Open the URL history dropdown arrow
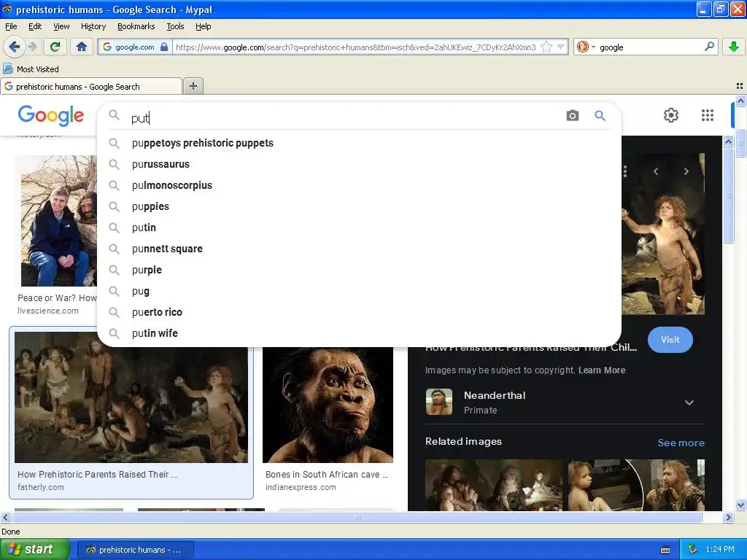 [561, 47]
